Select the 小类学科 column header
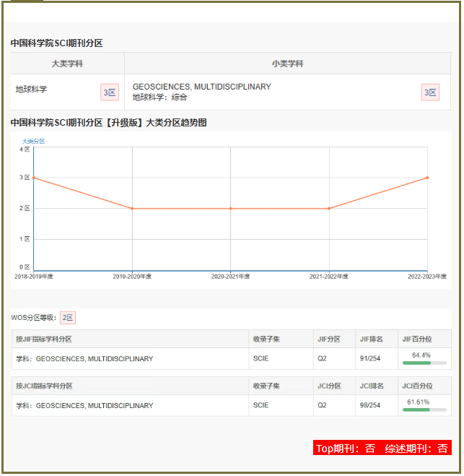This screenshot has height=476, width=464. tap(287, 64)
